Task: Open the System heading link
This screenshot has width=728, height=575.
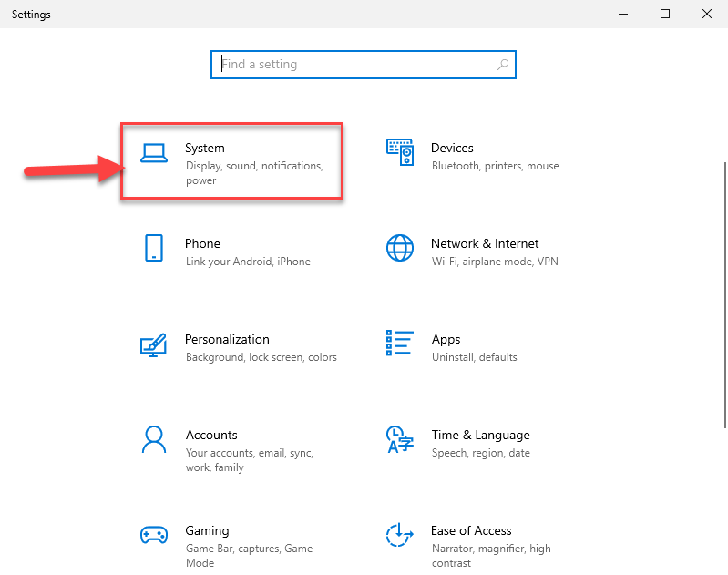Action: pyautogui.click(x=204, y=148)
